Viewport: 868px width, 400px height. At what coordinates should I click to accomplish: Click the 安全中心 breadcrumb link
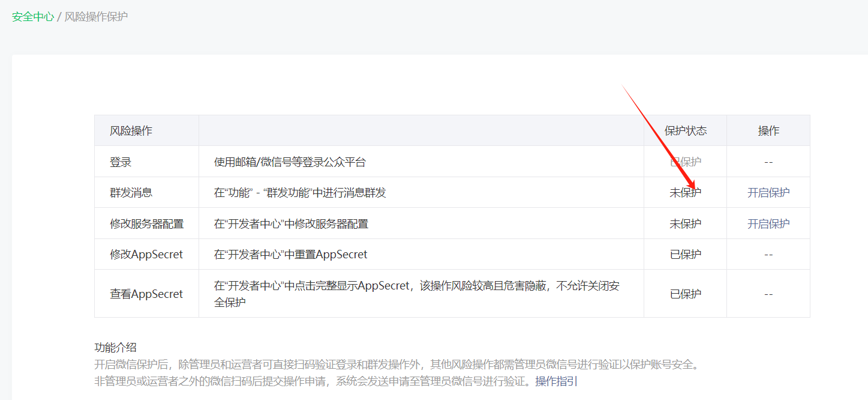(33, 16)
